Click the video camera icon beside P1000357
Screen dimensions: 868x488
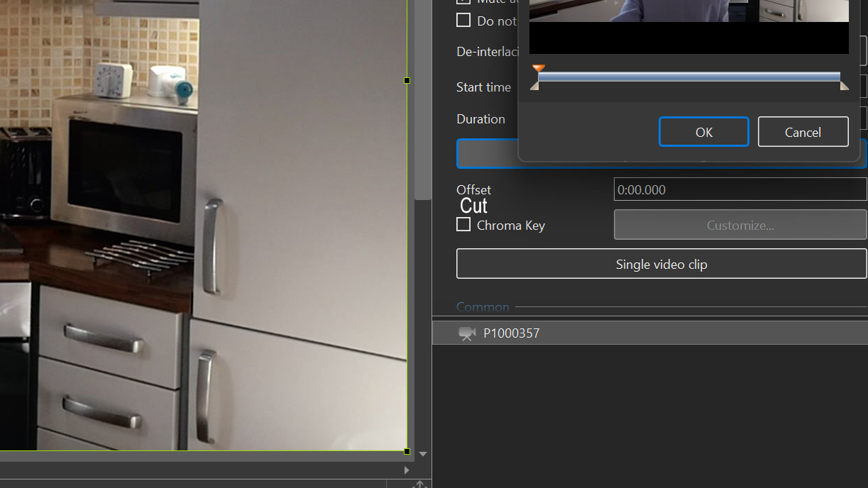[x=466, y=333]
